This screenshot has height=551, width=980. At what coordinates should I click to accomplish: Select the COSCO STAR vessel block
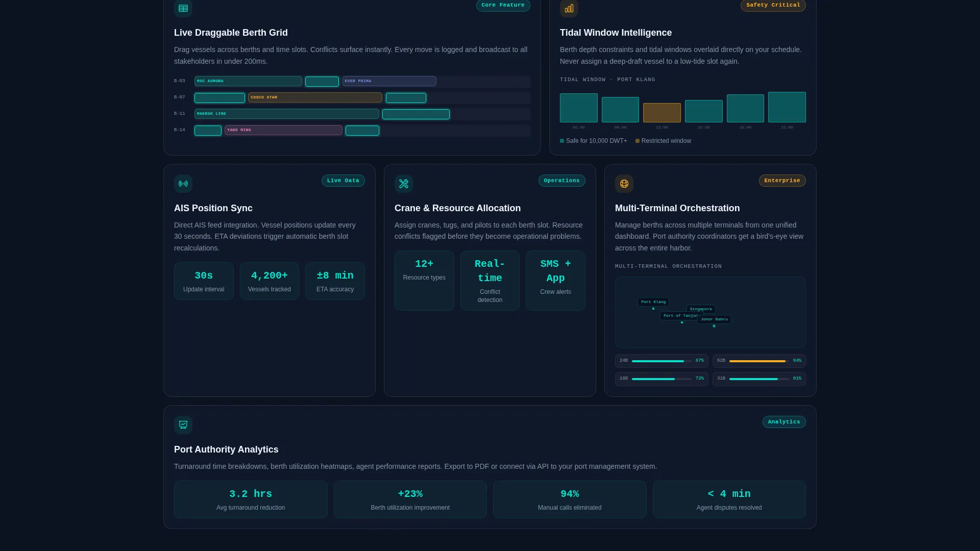tap(315, 97)
